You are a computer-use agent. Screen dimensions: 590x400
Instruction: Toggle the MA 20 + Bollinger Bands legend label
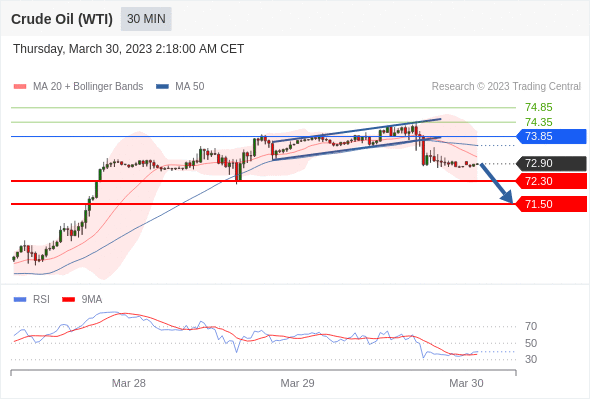88,87
